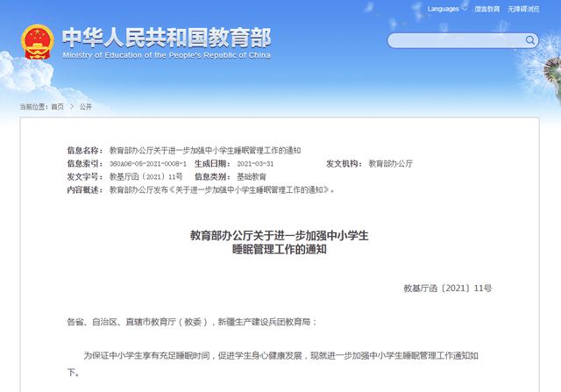Select the date 2021-03-31

pyautogui.click(x=255, y=164)
